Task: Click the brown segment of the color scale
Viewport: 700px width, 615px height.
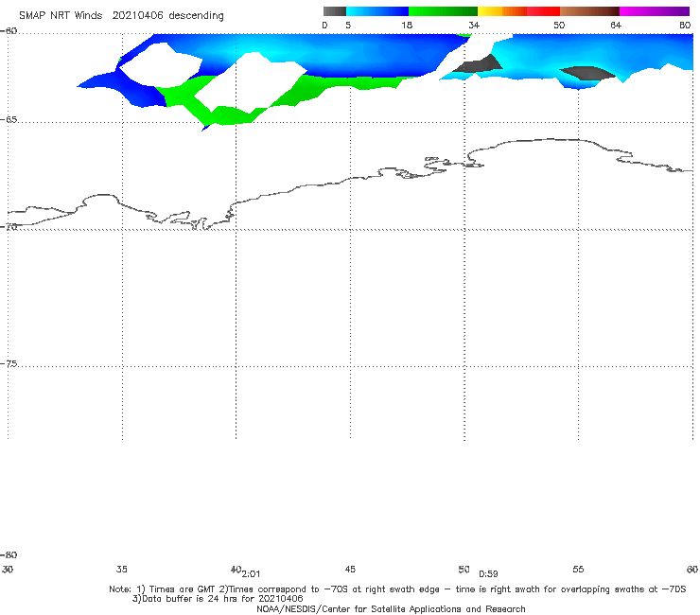Action: [x=589, y=11]
